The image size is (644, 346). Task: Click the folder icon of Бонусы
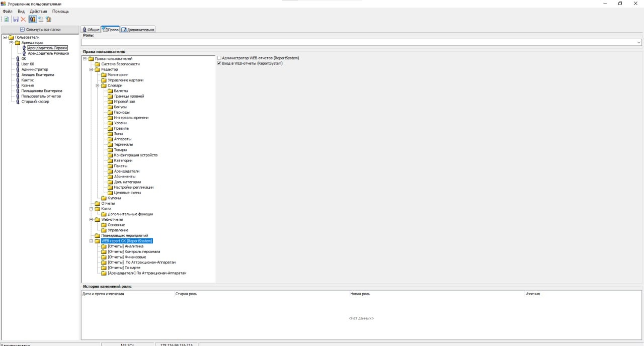coord(110,107)
